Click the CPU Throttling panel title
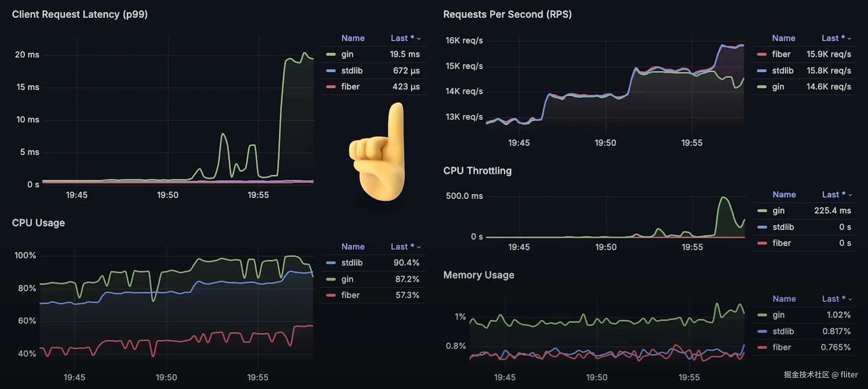Image resolution: width=868 pixels, height=389 pixels. pos(477,170)
